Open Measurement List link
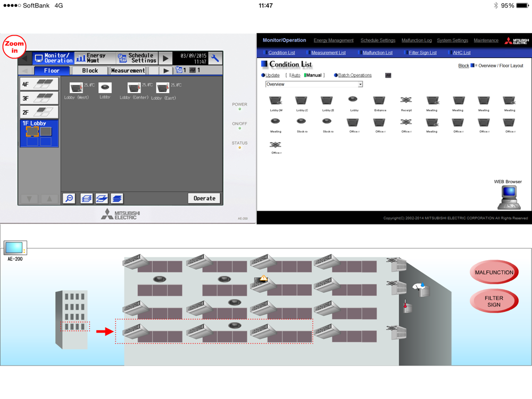Image resolution: width=532 pixels, height=399 pixels. click(328, 53)
